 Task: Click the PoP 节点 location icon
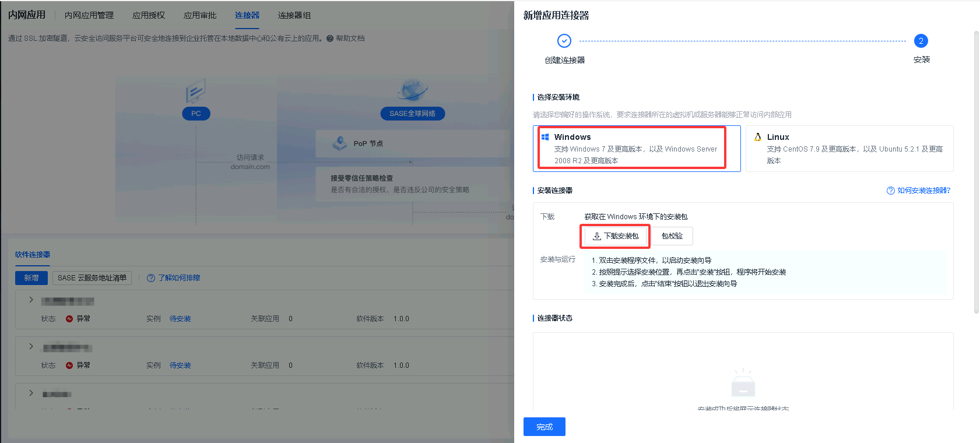point(339,143)
